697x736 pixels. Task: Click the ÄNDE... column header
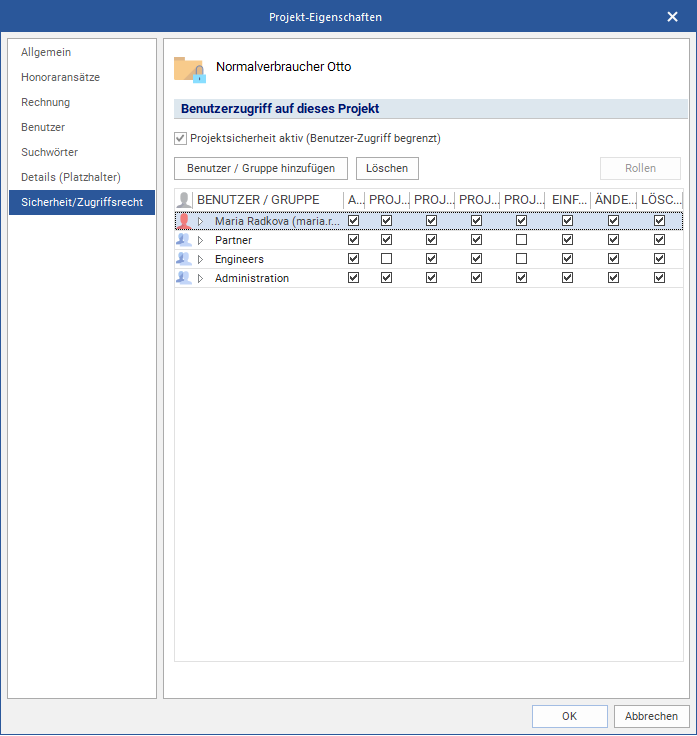pos(614,200)
